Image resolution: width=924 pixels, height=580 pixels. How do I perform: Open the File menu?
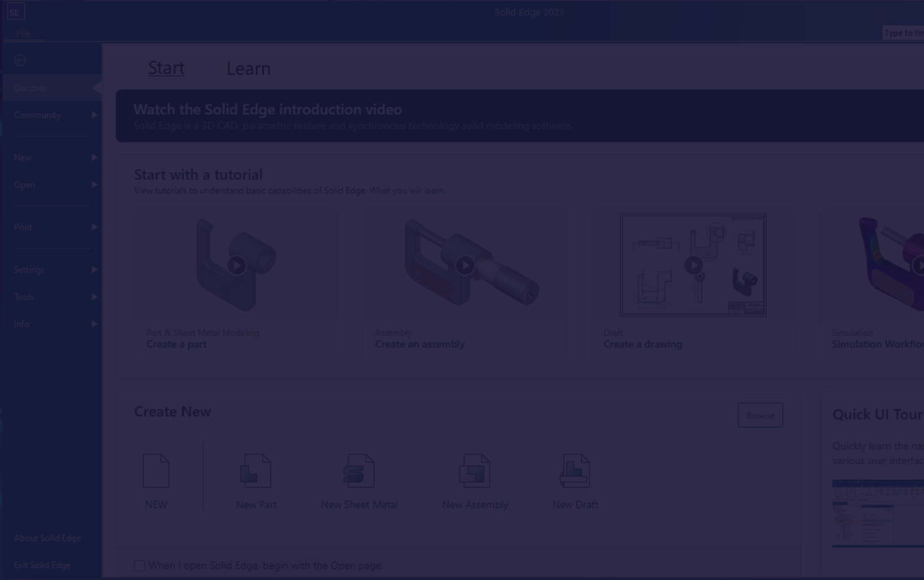(x=23, y=33)
